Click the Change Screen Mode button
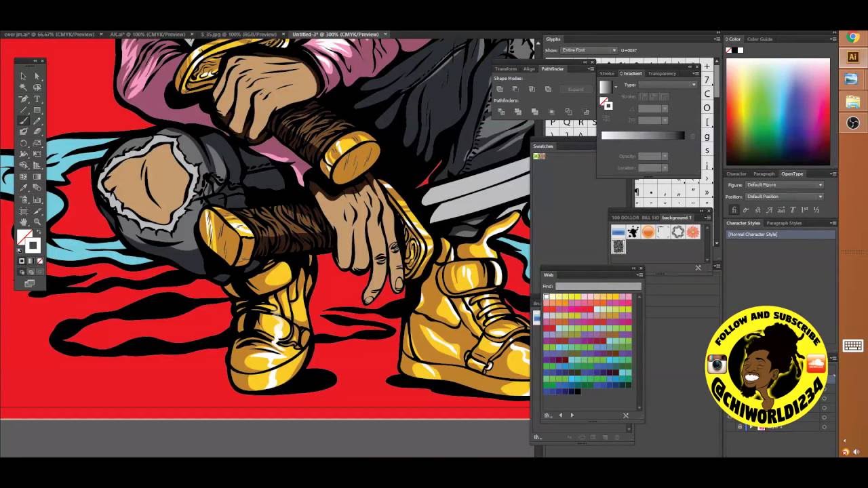Screen dimensions: 868x488 click(x=30, y=283)
